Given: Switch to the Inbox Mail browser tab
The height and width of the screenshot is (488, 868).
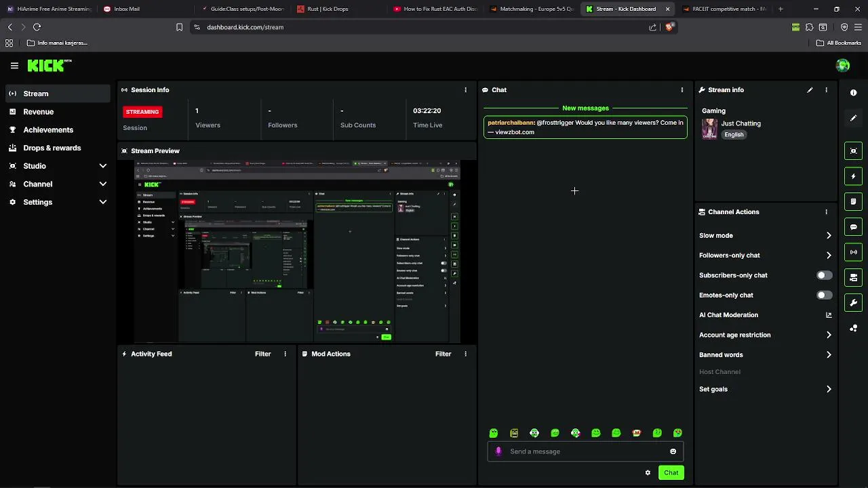Looking at the screenshot, I should (146, 9).
